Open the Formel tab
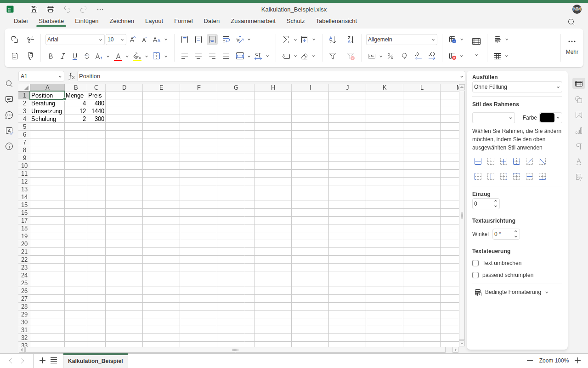The height and width of the screenshot is (368, 588). 183,21
